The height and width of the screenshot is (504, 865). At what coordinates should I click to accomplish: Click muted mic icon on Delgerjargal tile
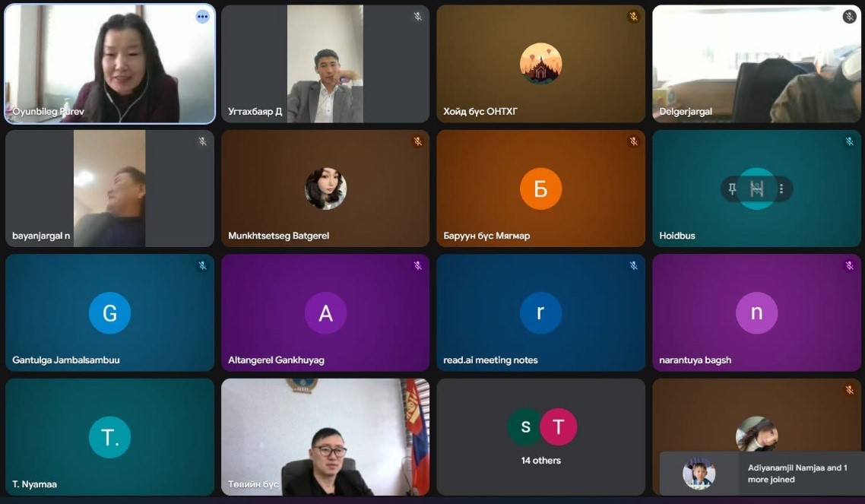[x=850, y=17]
